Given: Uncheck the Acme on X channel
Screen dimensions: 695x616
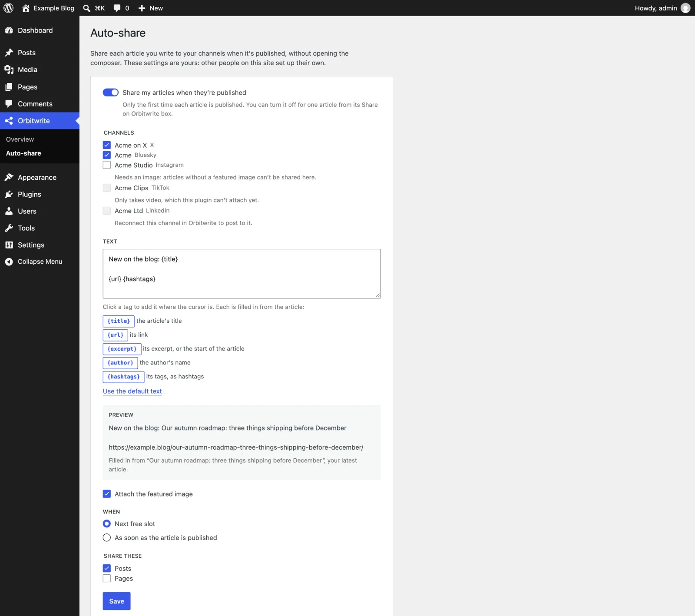Looking at the screenshot, I should point(107,145).
